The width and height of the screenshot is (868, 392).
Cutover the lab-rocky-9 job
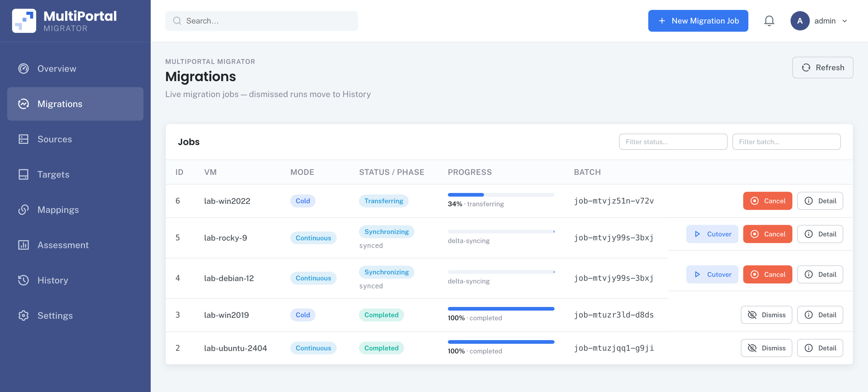pos(712,234)
